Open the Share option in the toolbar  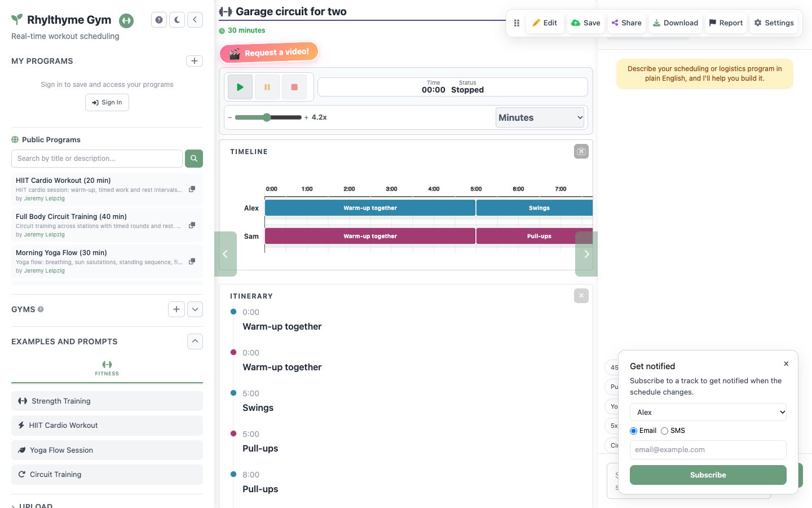tap(626, 23)
